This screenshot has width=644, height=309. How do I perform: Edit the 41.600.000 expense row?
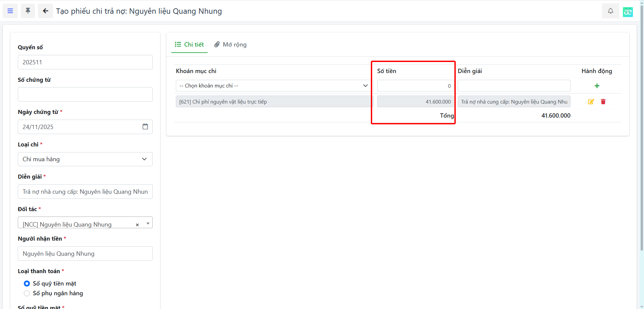click(591, 102)
